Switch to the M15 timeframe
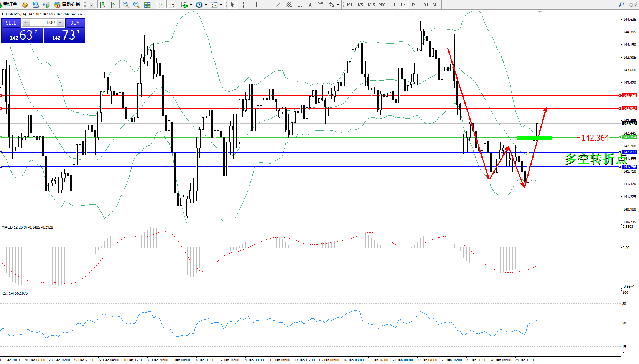Screen dimensions: 639x364 click(371, 5)
